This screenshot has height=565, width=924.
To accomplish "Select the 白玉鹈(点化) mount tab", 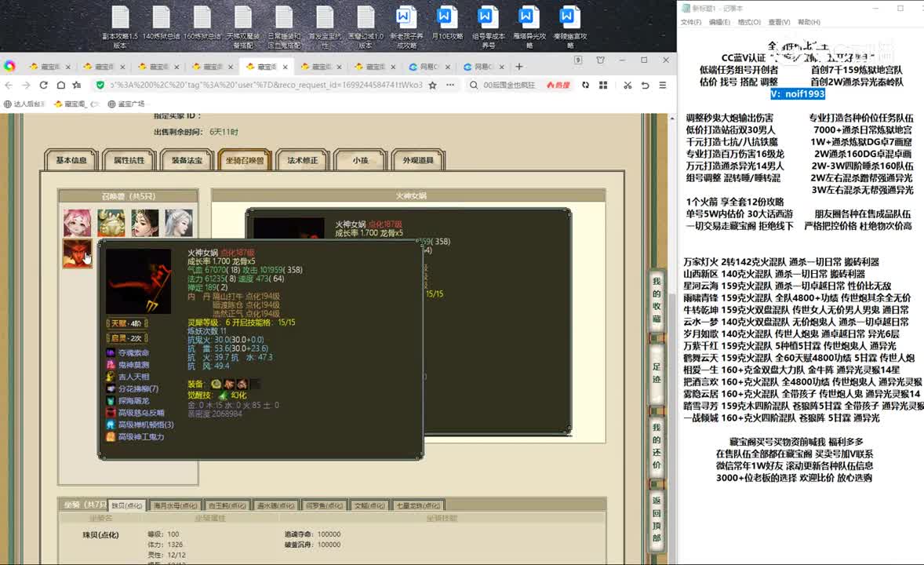I will pyautogui.click(x=227, y=505).
